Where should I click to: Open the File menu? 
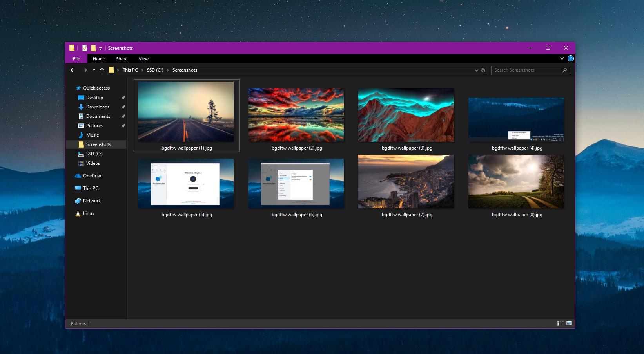(76, 58)
